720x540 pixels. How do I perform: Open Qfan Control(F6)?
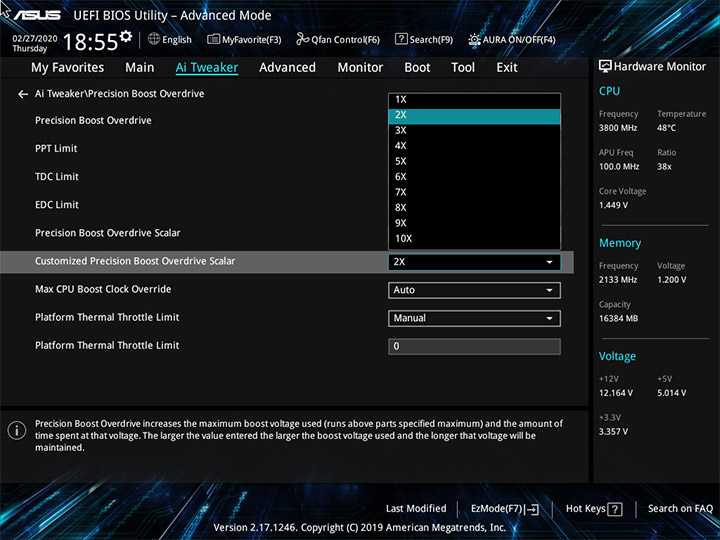click(x=338, y=39)
